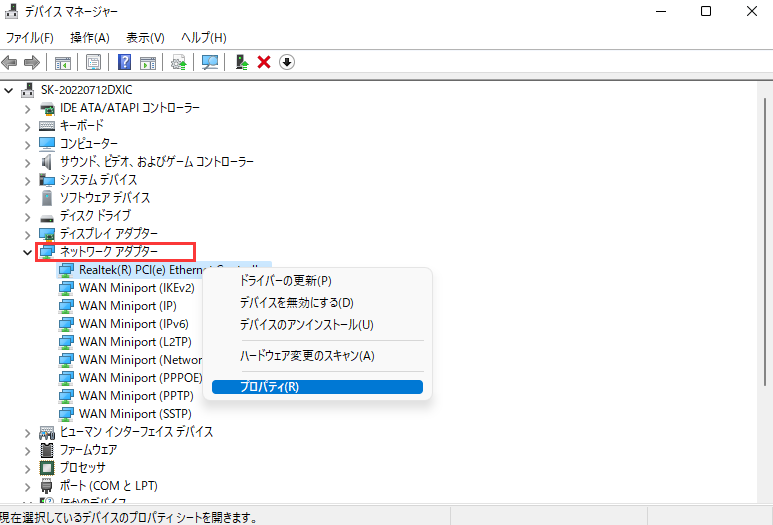Click the ports COM and LPT plug icon
The width and height of the screenshot is (773, 525).
coord(47,486)
